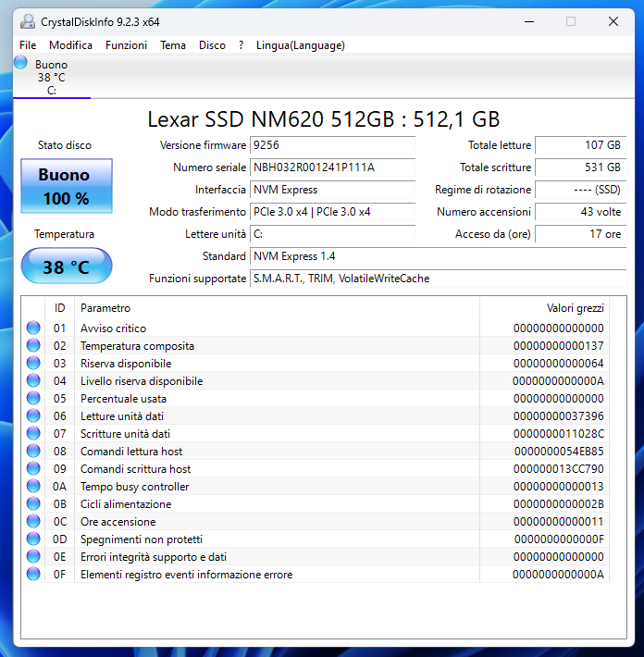Click the Modo trasferimento PCIe 3.0 x4 field

(333, 212)
